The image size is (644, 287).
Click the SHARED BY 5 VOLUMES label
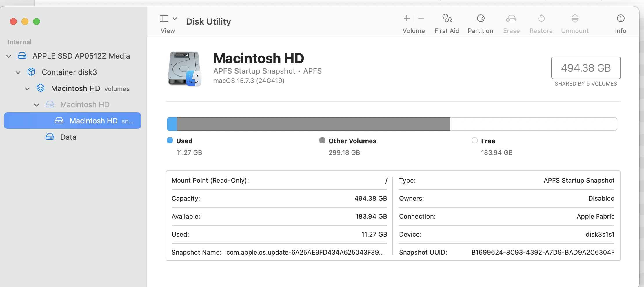(586, 84)
